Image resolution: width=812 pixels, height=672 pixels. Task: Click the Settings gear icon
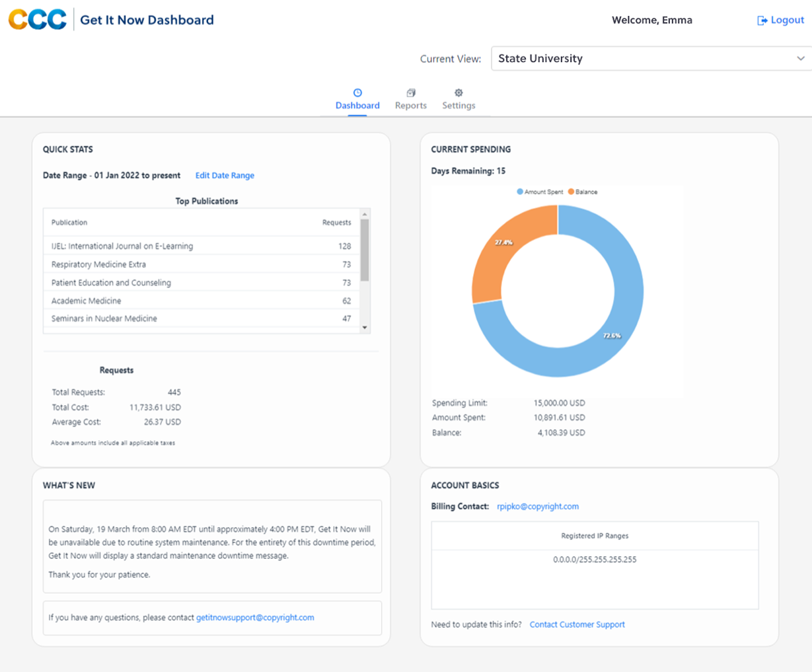tap(459, 93)
